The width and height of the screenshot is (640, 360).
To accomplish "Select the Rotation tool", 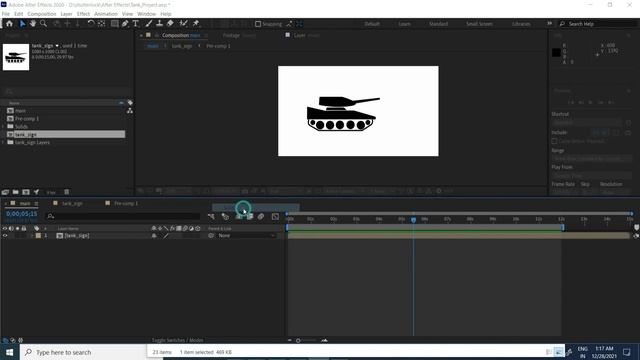I will click(x=91, y=24).
